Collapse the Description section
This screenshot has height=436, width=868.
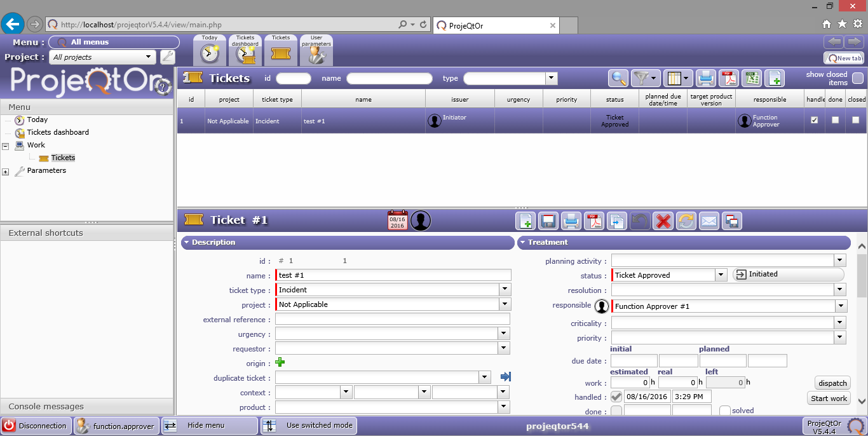click(186, 242)
